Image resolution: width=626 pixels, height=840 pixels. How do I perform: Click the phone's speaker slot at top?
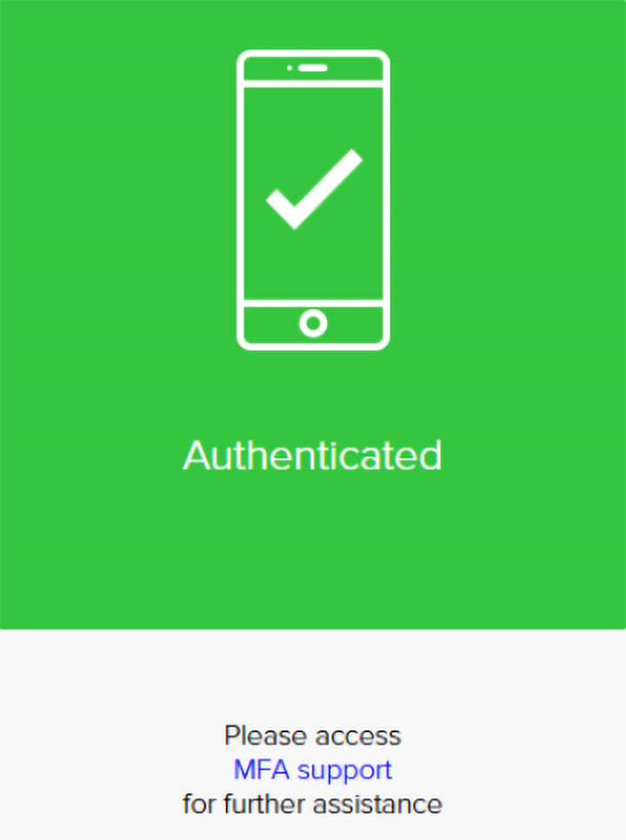(313, 68)
